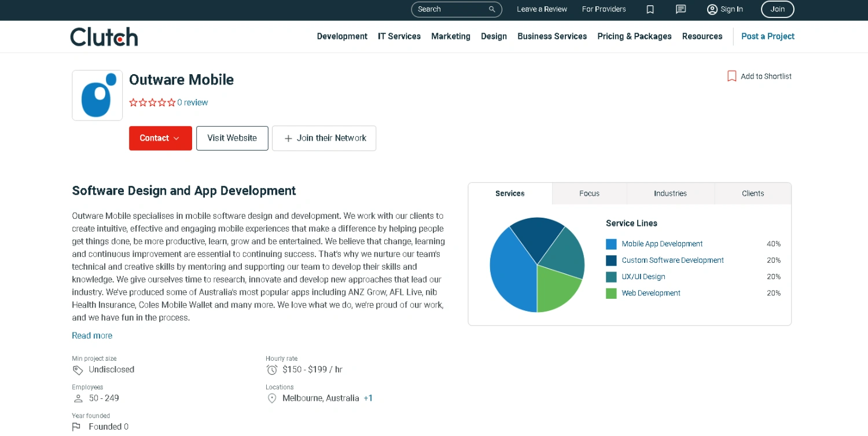Open UX/UI Design service link
This screenshot has width=868, height=436.
643,277
